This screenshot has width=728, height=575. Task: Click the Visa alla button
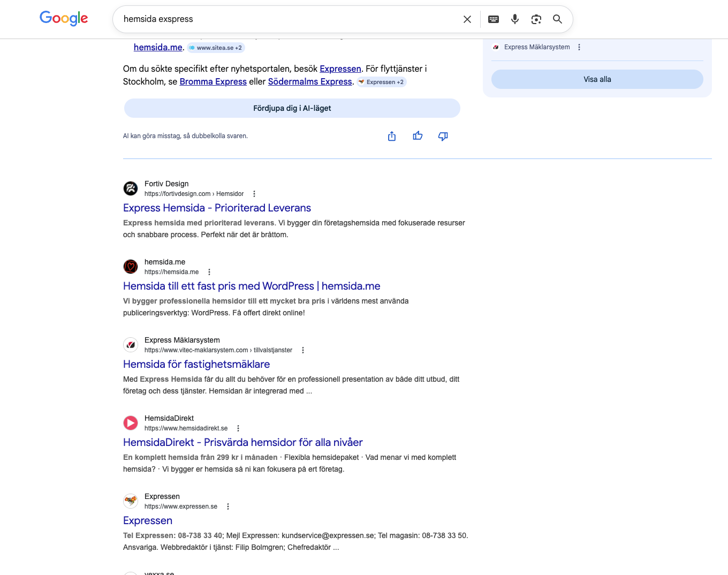(x=597, y=79)
